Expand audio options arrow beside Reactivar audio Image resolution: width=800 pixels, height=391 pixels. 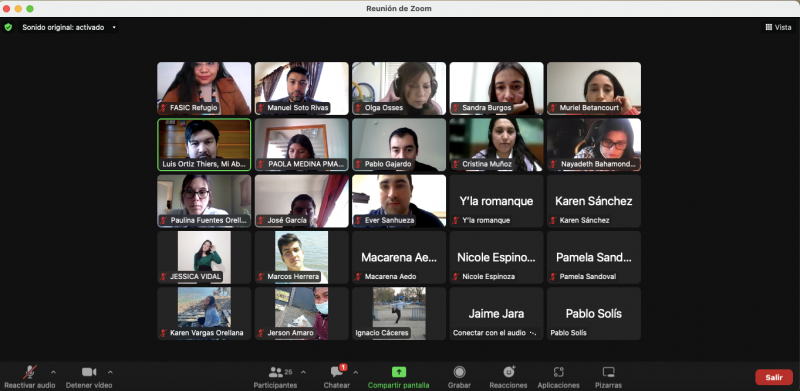53,372
